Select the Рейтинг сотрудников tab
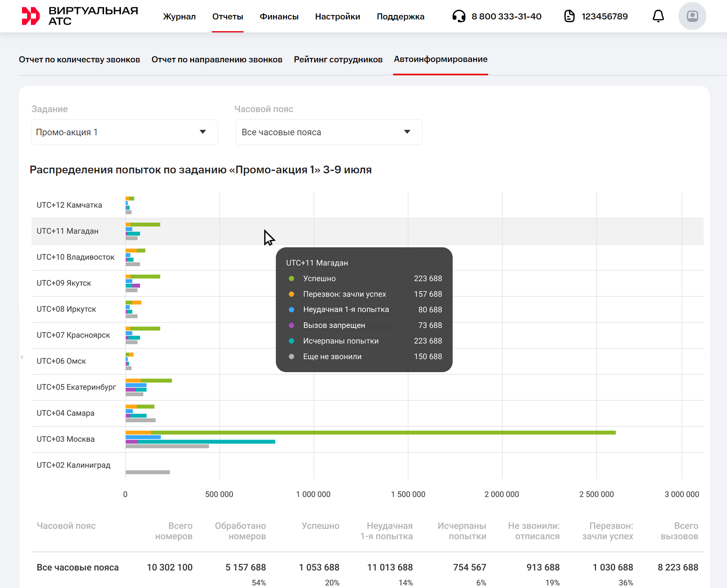This screenshot has height=588, width=727. tap(338, 60)
